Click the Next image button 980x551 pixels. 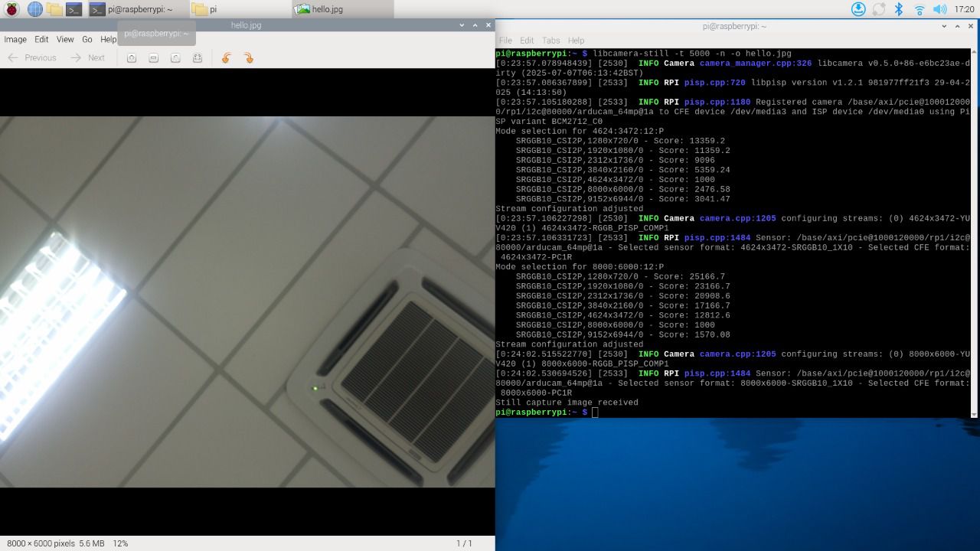(88, 58)
